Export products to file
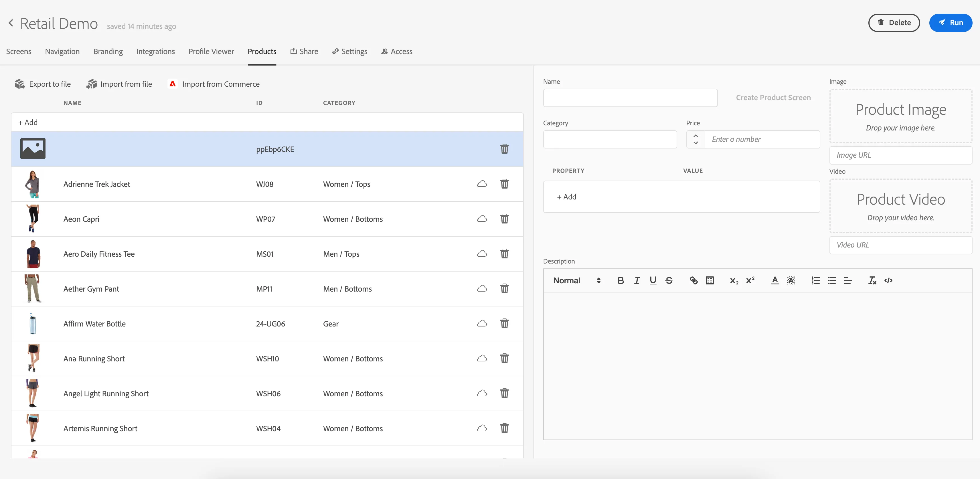980x479 pixels. coord(43,84)
